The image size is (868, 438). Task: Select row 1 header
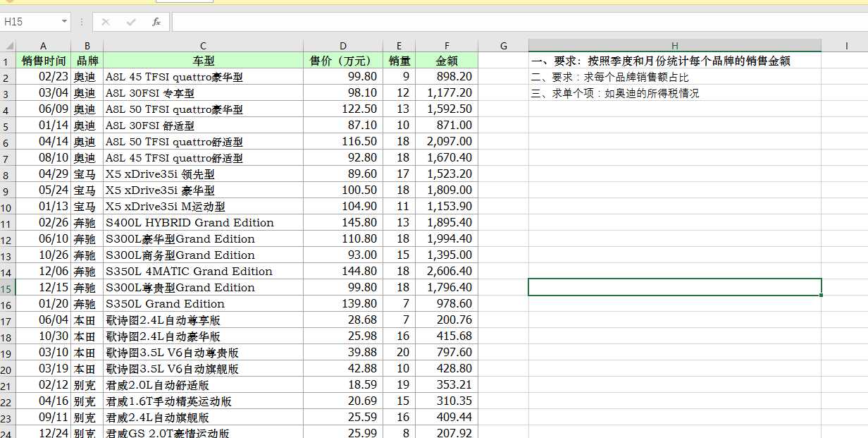[8, 61]
